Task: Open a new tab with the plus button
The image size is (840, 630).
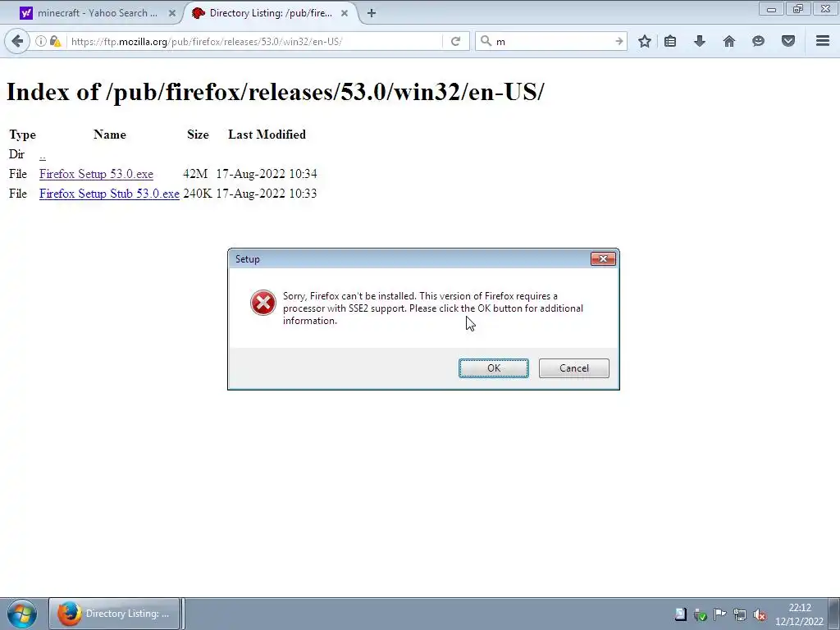Action: point(372,13)
